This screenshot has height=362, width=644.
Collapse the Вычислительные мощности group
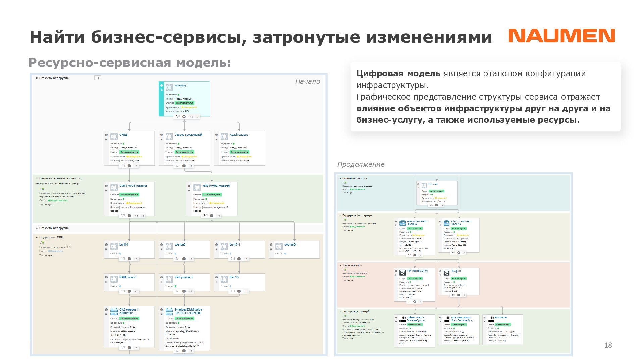pos(37,178)
